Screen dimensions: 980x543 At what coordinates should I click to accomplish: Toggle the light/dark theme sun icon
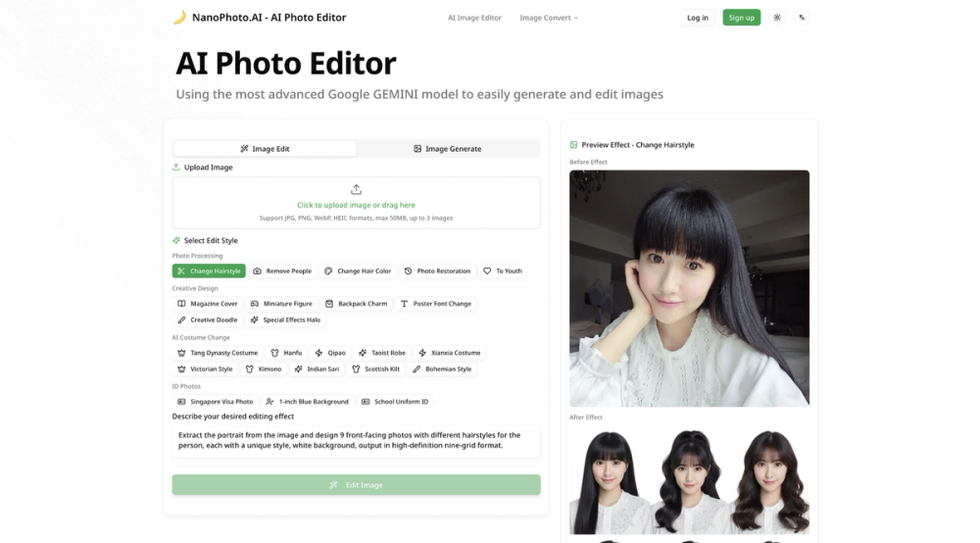pos(777,18)
